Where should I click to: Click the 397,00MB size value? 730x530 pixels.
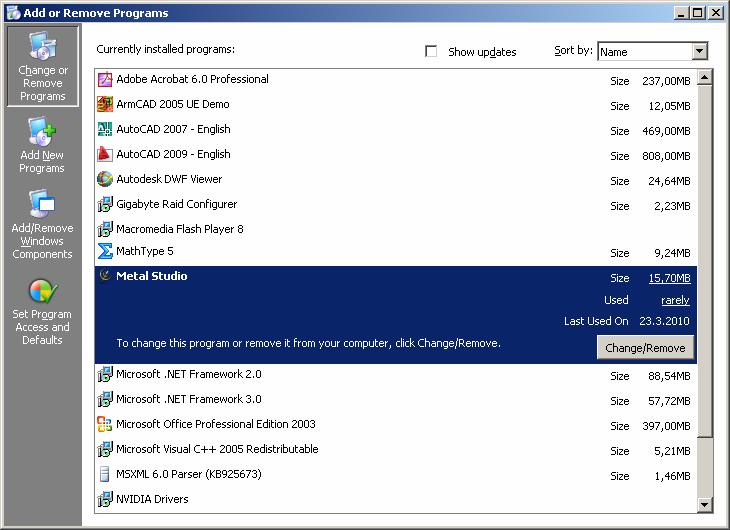click(x=666, y=426)
